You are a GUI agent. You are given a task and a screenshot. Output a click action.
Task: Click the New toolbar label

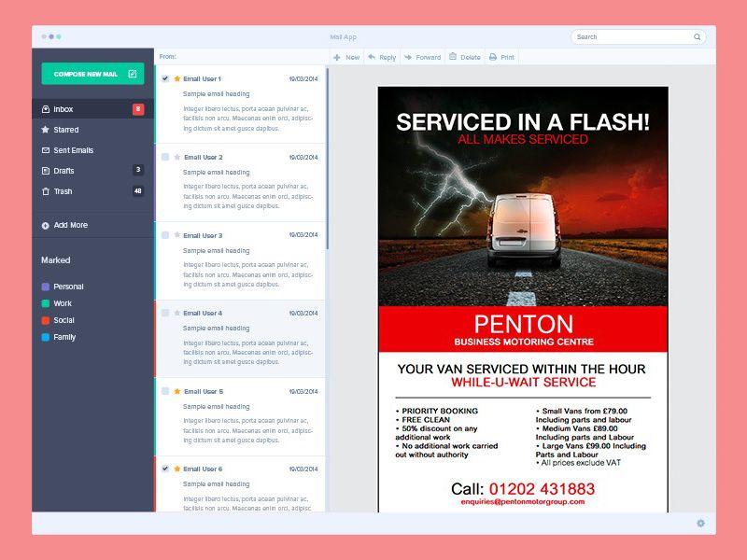[x=353, y=57]
